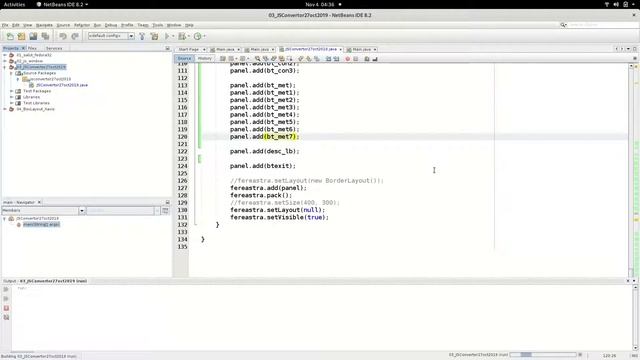Open the Tools menu
This screenshot has width=640, height=360.
(158, 25)
